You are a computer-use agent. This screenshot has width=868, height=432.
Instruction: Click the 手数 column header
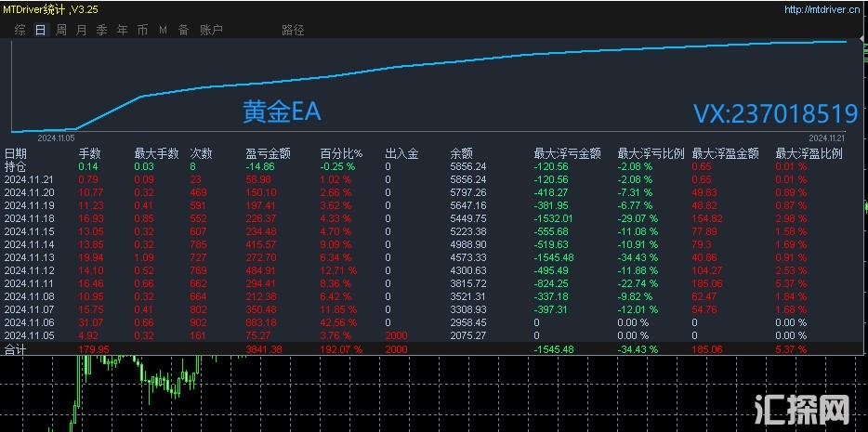pos(89,153)
